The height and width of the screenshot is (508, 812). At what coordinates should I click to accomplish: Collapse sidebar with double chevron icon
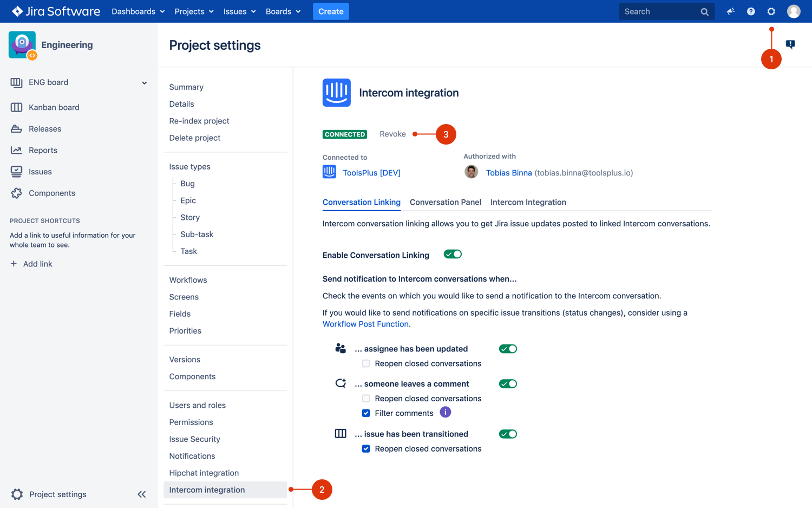pos(142,494)
